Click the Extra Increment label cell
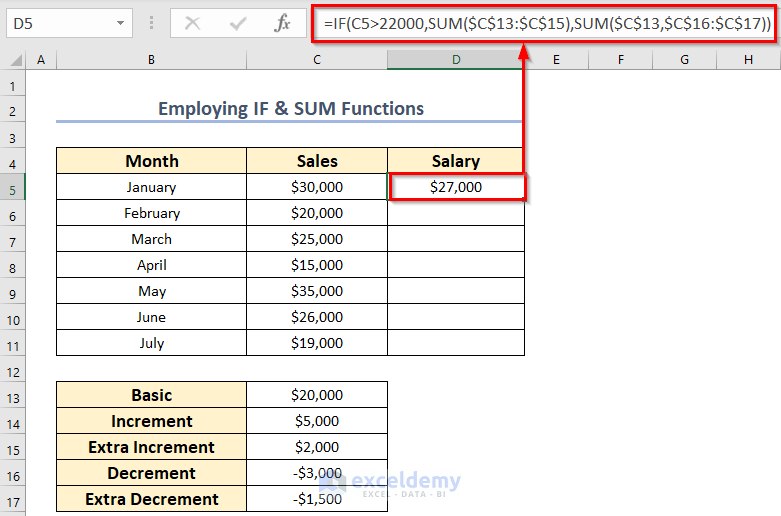 pos(151,447)
